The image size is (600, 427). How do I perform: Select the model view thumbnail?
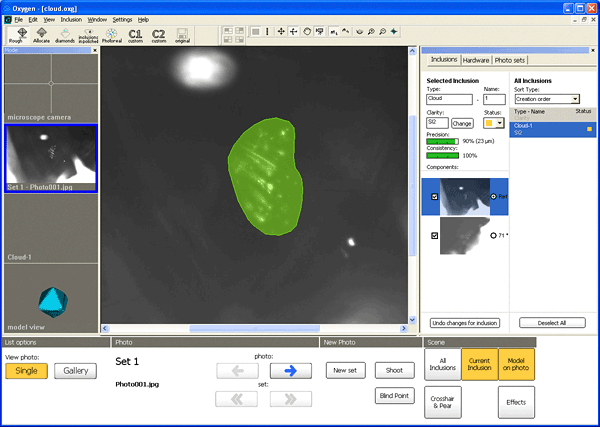(x=51, y=301)
